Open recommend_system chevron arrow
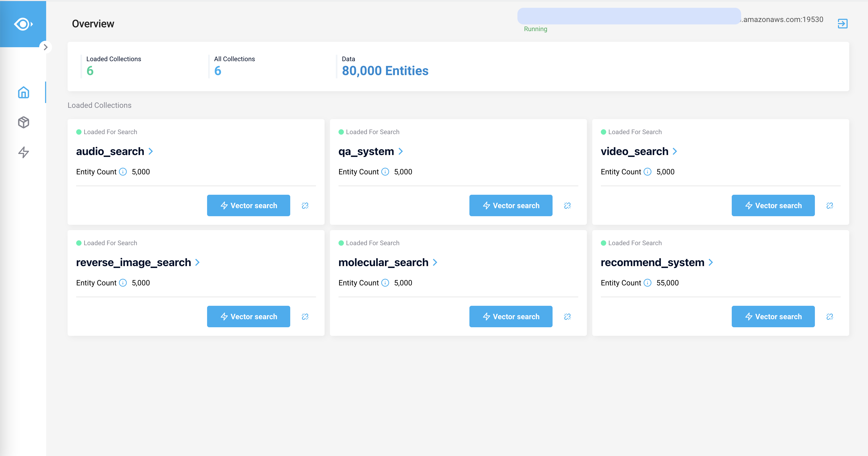Image resolution: width=868 pixels, height=456 pixels. (711, 262)
